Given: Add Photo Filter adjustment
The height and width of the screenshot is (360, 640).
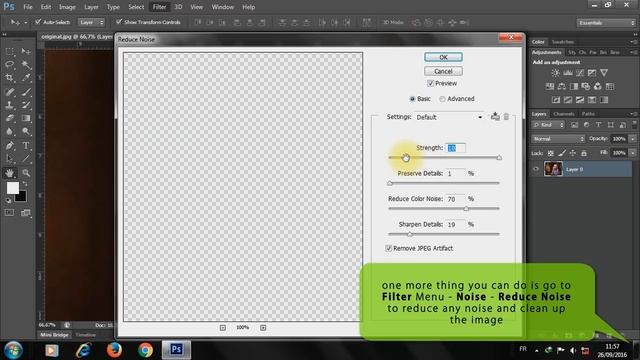Looking at the screenshot, I should [x=586, y=87].
